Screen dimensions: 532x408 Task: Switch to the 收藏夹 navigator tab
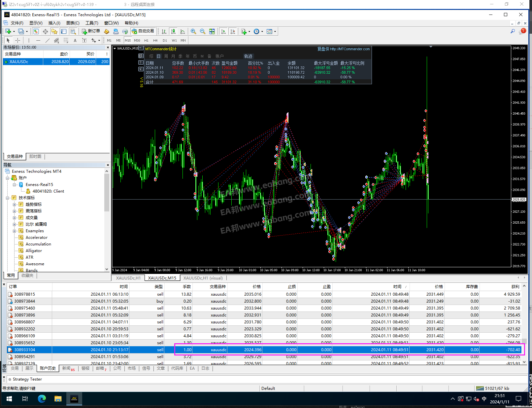(x=27, y=275)
